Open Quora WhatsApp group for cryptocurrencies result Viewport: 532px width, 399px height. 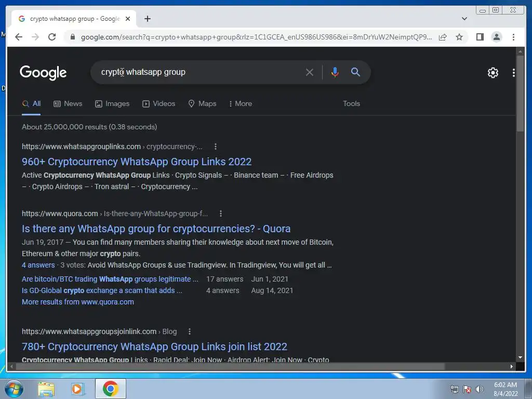click(156, 229)
